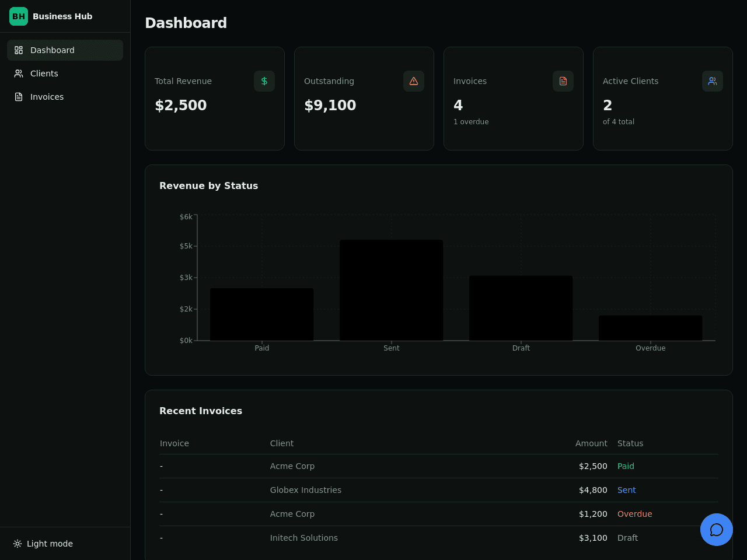The image size is (747, 560).
Task: Click the $2,500 amount in Recent Invoices
Action: click(x=593, y=466)
